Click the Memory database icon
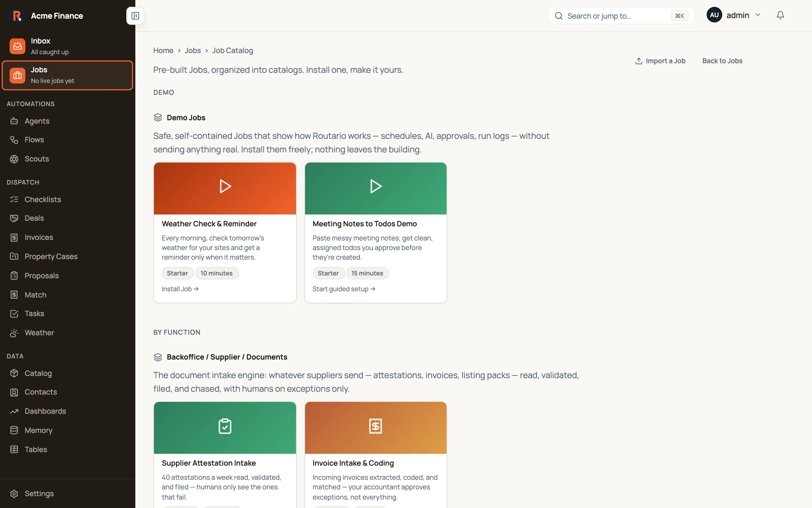Screen dimensions: 812x508 click(x=14, y=430)
